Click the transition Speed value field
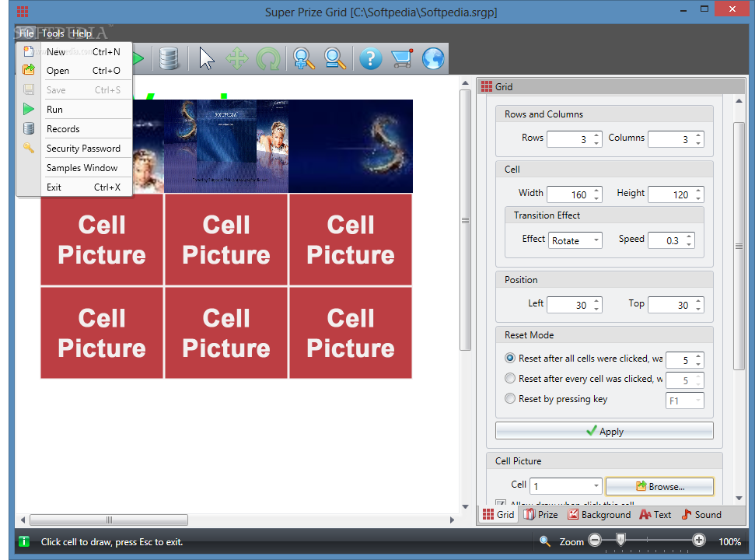Image resolution: width=755 pixels, height=560 pixels. 671,240
